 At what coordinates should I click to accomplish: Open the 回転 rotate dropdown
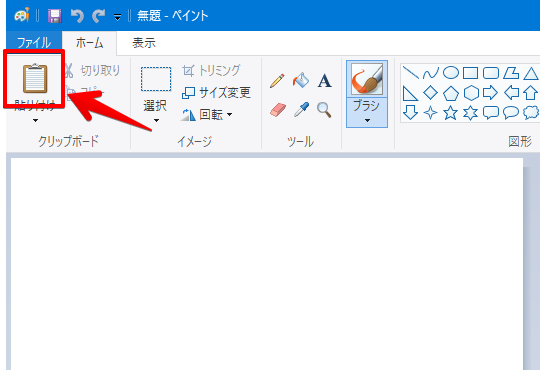pyautogui.click(x=206, y=114)
